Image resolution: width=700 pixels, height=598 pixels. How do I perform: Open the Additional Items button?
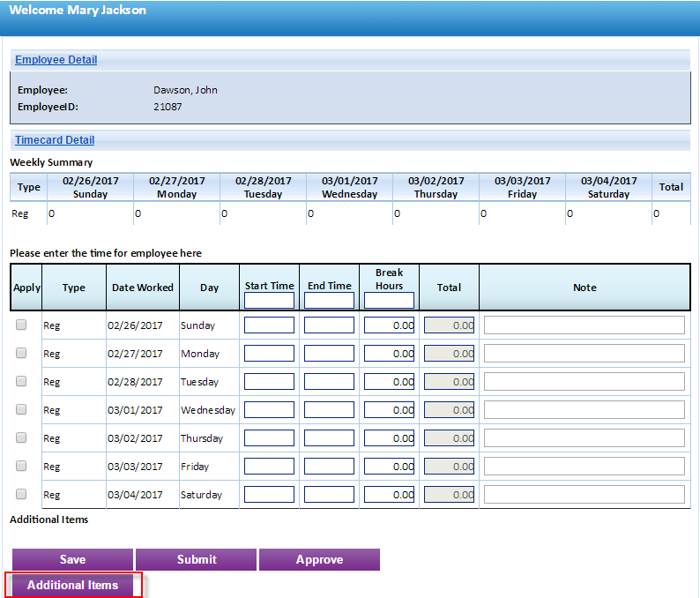tap(73, 585)
